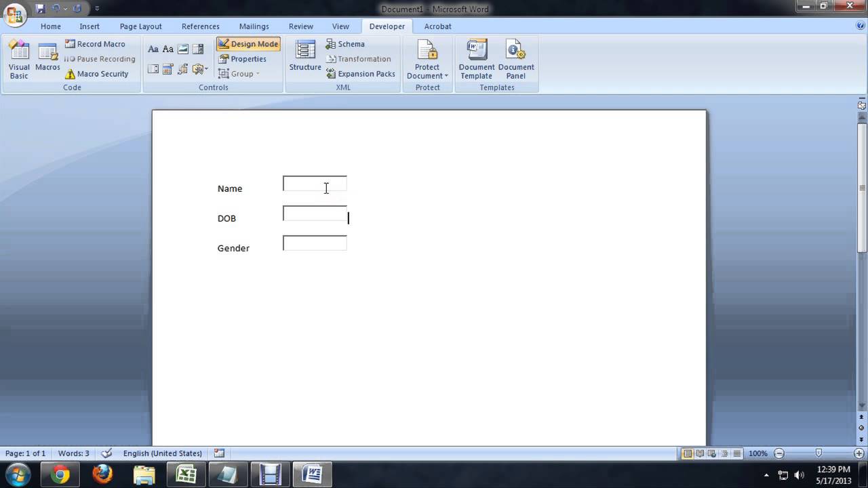The width and height of the screenshot is (868, 488).
Task: Switch to Draft view
Action: pyautogui.click(x=737, y=453)
